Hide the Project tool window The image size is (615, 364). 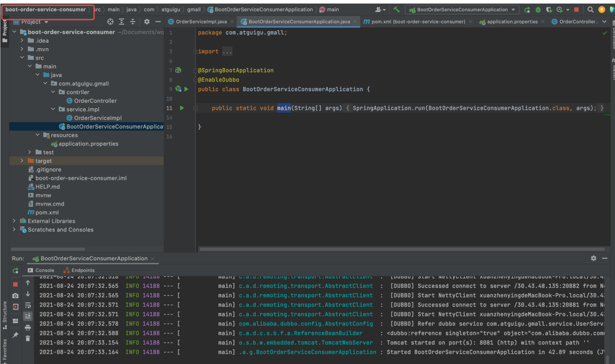pyautogui.click(x=158, y=22)
